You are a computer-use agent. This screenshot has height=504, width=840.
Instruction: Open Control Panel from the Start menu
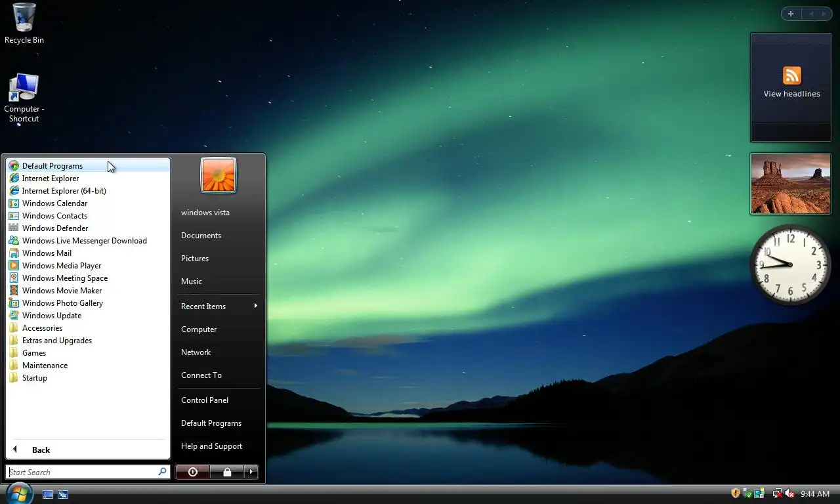click(205, 400)
